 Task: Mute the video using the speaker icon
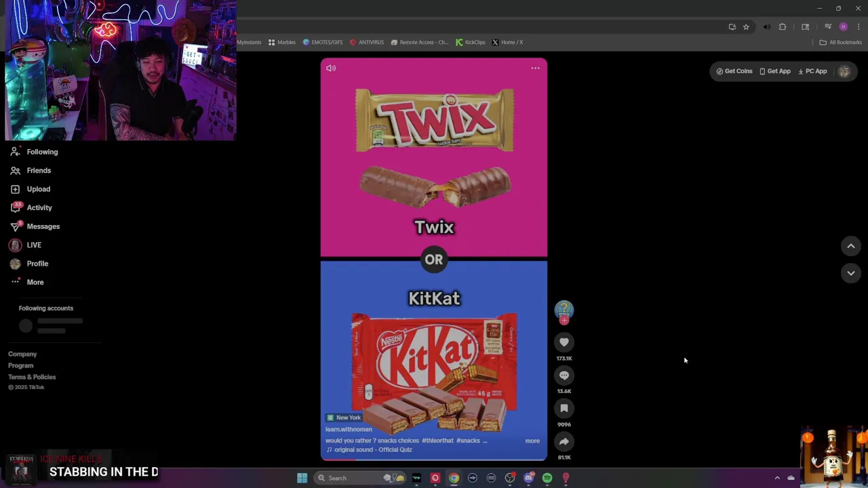331,68
